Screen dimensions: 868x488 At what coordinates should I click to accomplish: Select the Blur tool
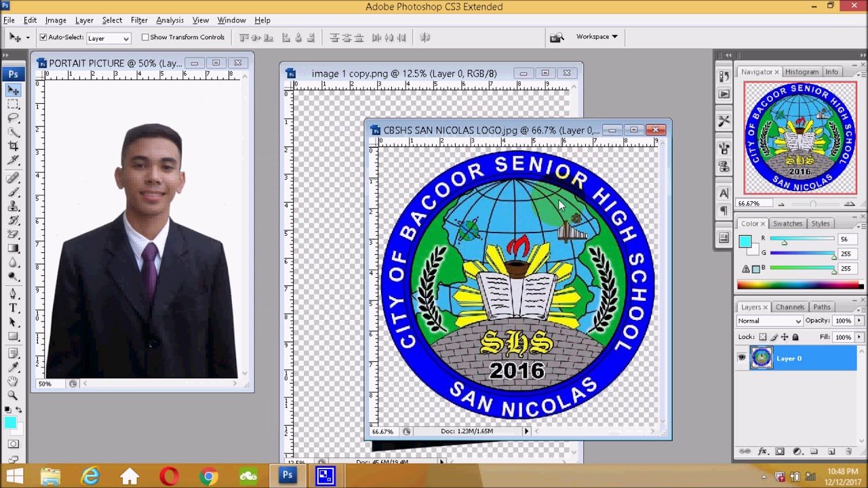tap(14, 263)
